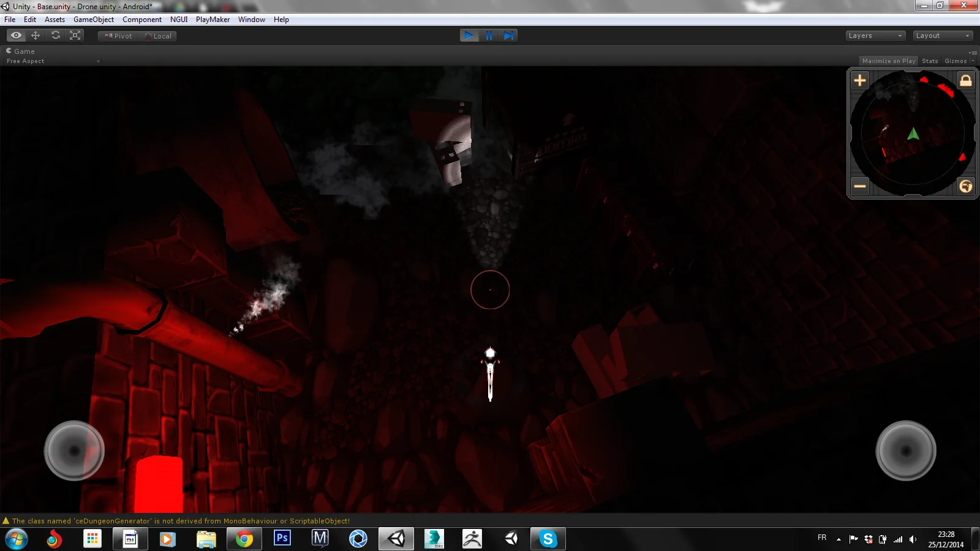Select the Rotate transform tool
The width and height of the screenshot is (980, 551).
[x=56, y=36]
